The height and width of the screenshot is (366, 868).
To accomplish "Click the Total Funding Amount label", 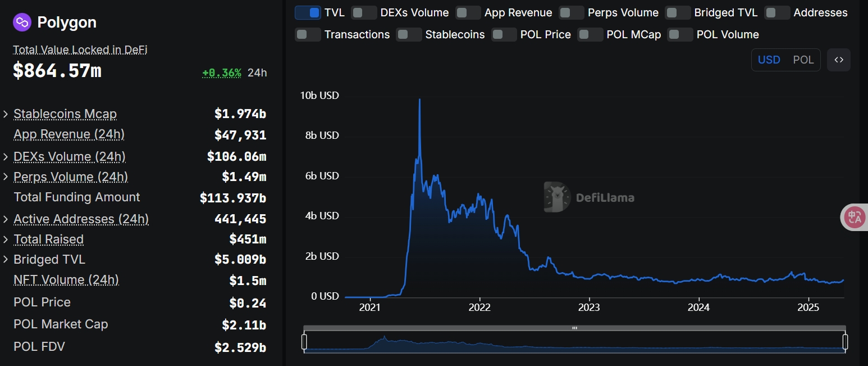I will pos(77,197).
